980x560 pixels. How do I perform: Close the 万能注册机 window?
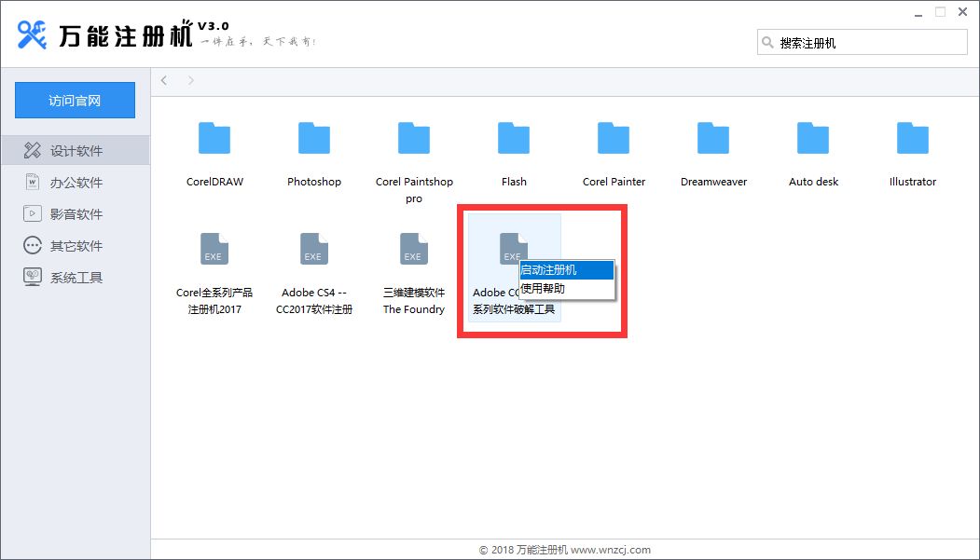(962, 12)
